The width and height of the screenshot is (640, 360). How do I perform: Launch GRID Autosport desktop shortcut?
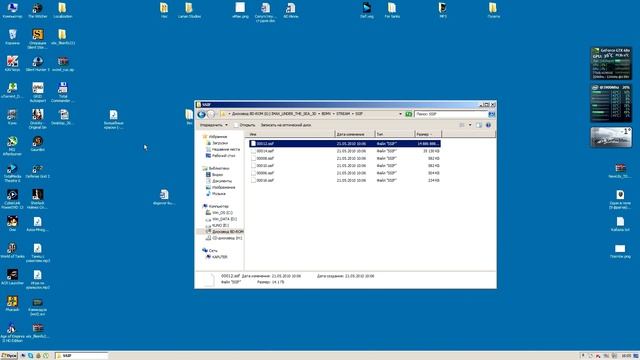[38, 92]
